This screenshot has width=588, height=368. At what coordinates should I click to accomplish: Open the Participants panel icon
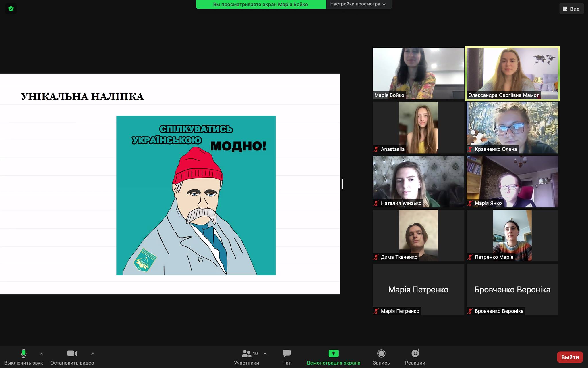246,353
